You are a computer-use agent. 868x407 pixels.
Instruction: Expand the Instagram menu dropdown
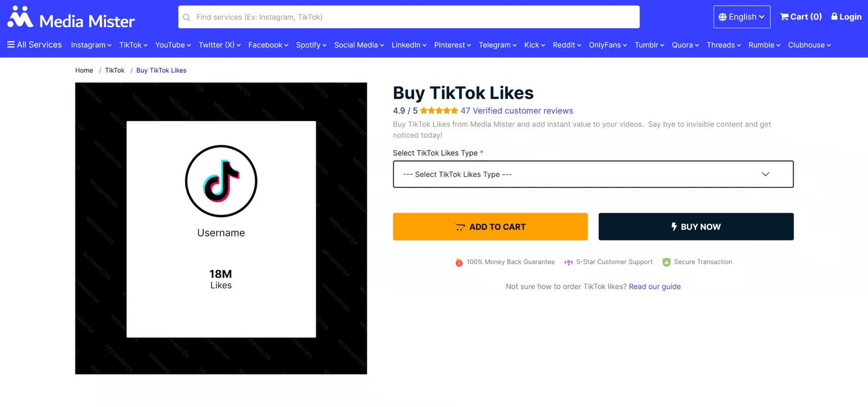tap(91, 45)
